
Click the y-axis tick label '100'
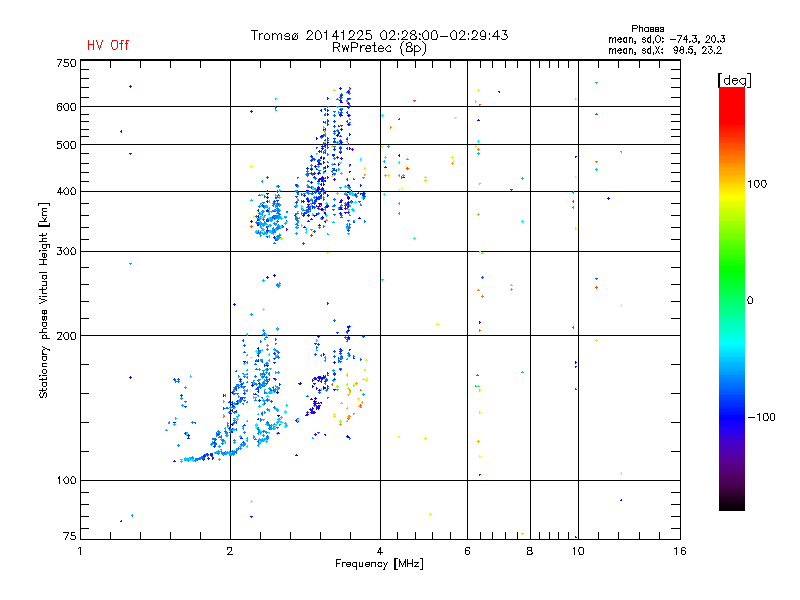(x=66, y=481)
